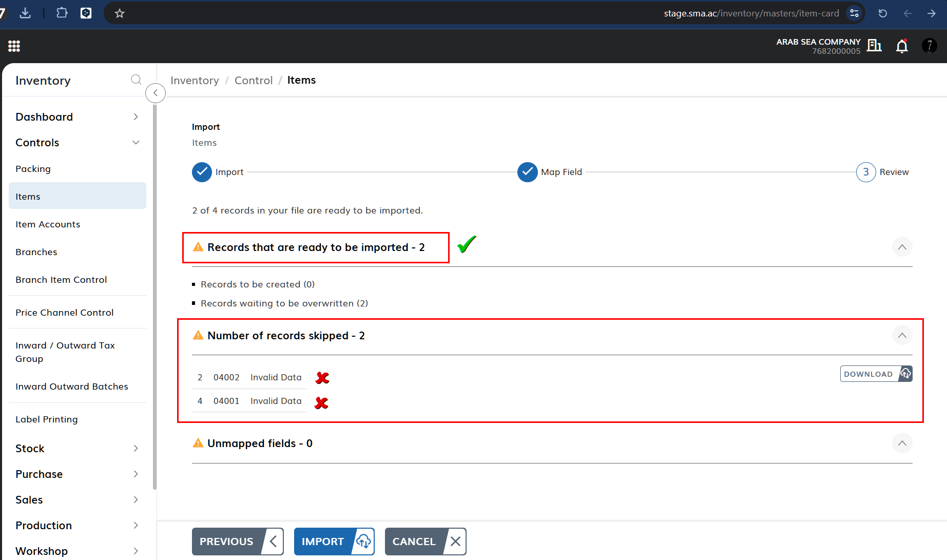Open the user profile avatar
947x560 pixels.
click(x=930, y=46)
